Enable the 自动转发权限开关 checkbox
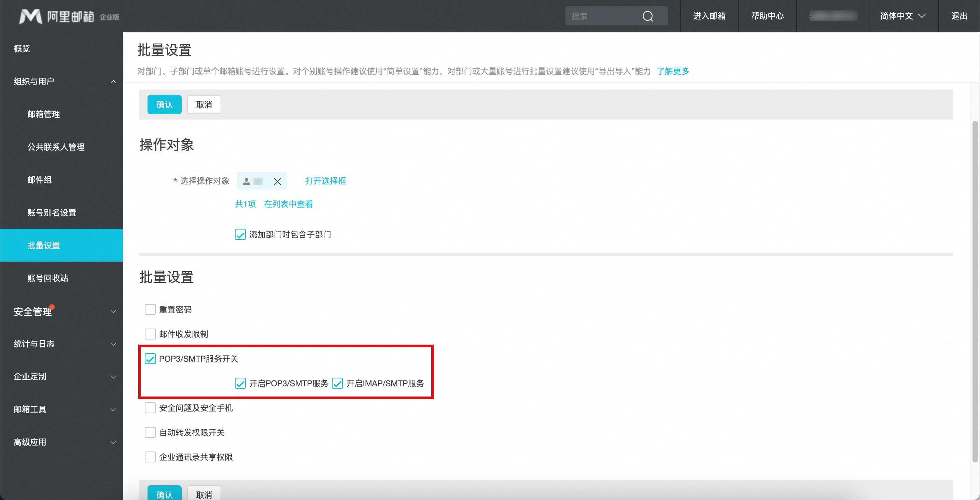This screenshot has width=980, height=500. pos(150,432)
